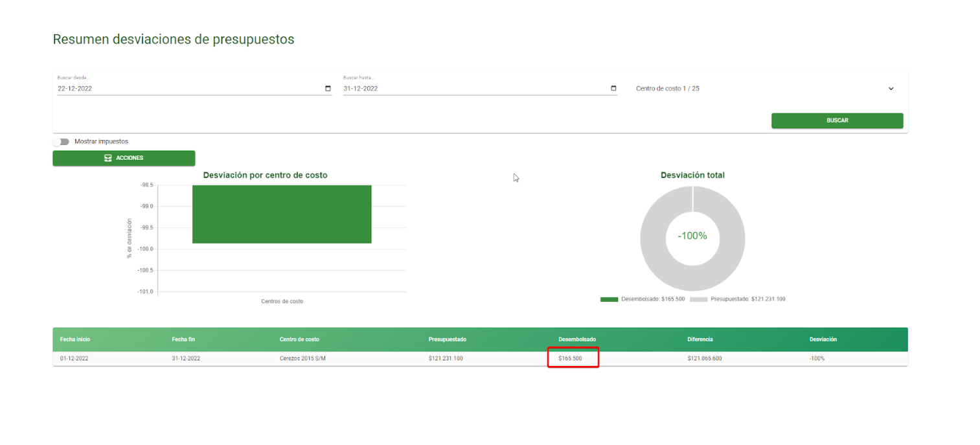Sort by Desviación column header
This screenshot has height=445, width=980.
click(823, 339)
